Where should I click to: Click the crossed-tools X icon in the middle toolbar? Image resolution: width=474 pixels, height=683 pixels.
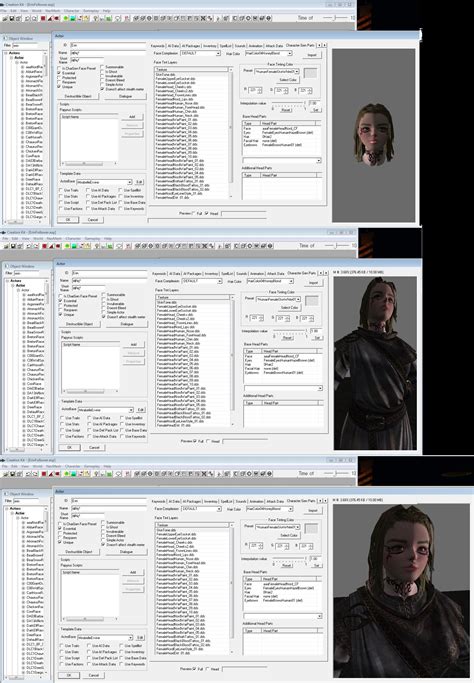[x=204, y=246]
